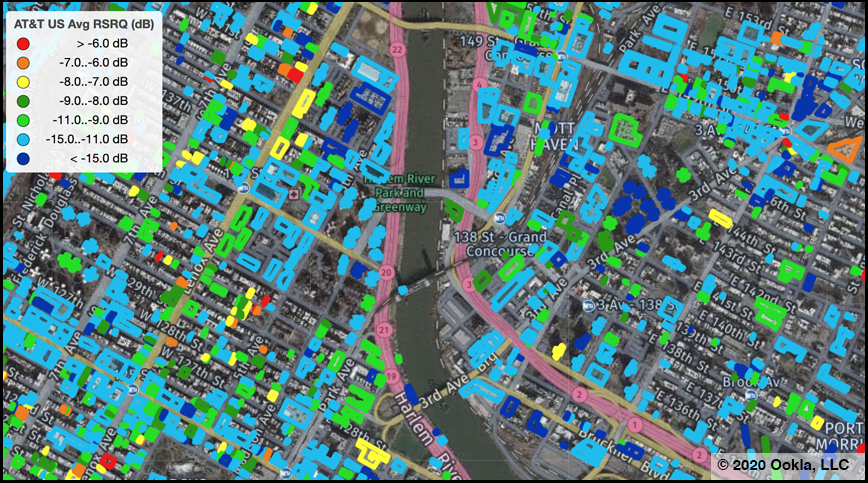Click the exit 3 shield left of Mott Haven
This screenshot has height=483, width=868.
point(475,142)
